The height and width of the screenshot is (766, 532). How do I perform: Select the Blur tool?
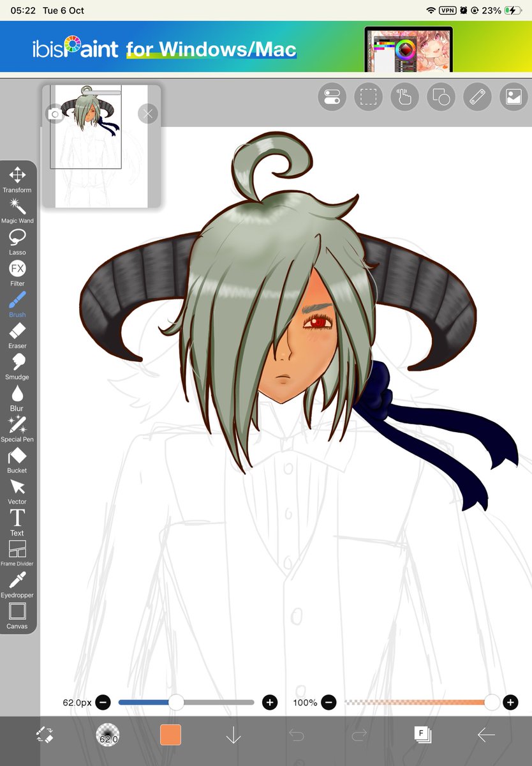[x=17, y=398]
